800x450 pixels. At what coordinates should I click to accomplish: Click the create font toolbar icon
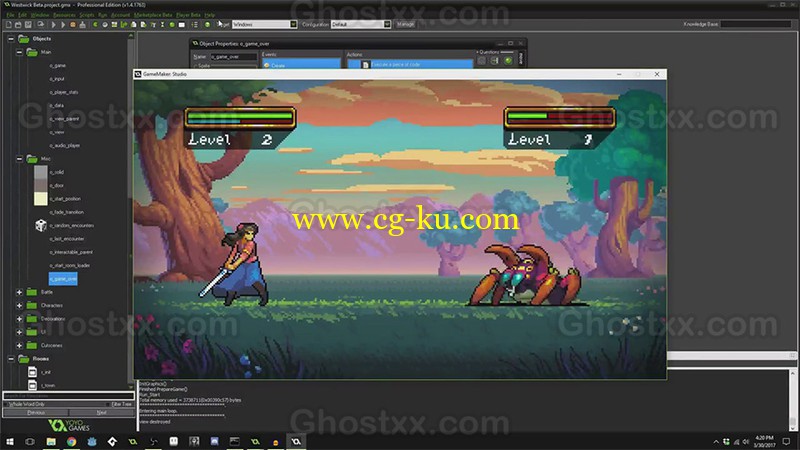[153, 24]
